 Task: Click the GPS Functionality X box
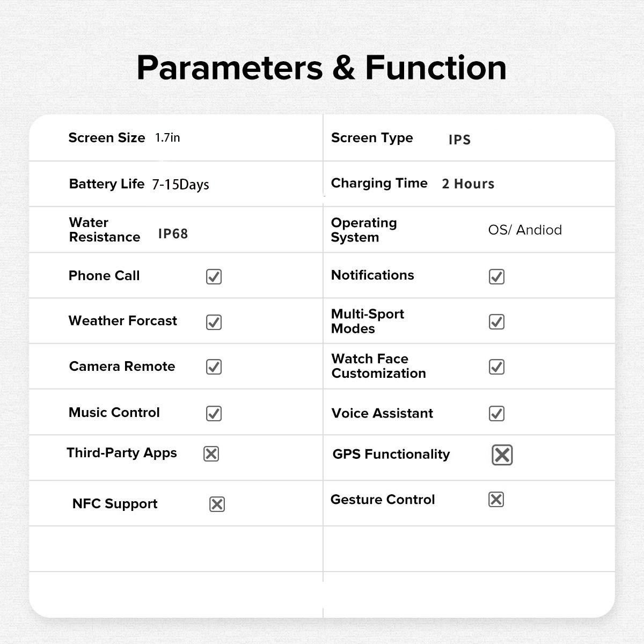(x=502, y=455)
